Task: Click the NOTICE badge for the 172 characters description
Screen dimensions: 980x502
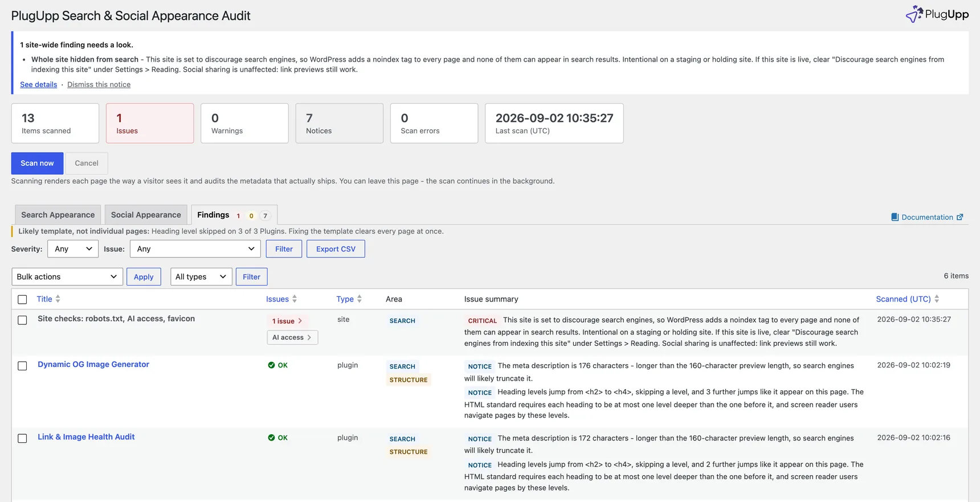Action: [480, 439]
